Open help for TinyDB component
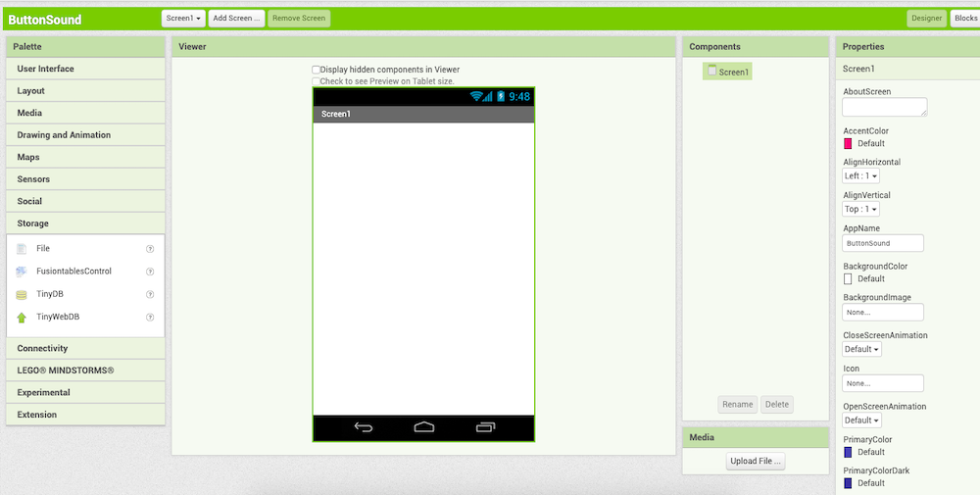The width and height of the screenshot is (980, 495). point(150,294)
